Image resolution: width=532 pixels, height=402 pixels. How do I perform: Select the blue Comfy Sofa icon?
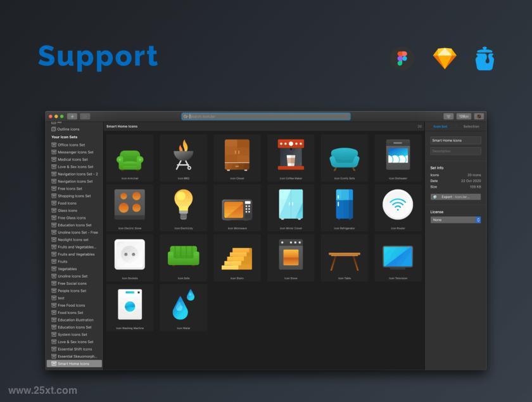(345, 159)
